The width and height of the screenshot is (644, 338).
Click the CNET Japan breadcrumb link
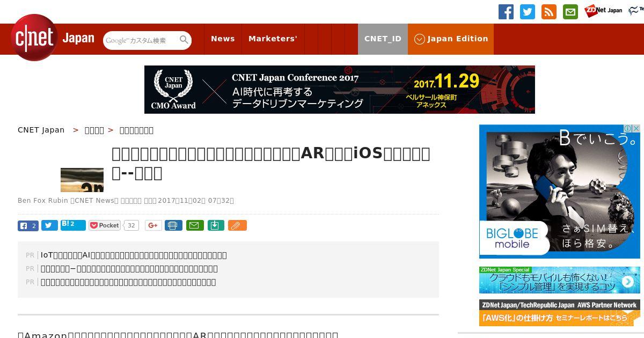pos(41,130)
